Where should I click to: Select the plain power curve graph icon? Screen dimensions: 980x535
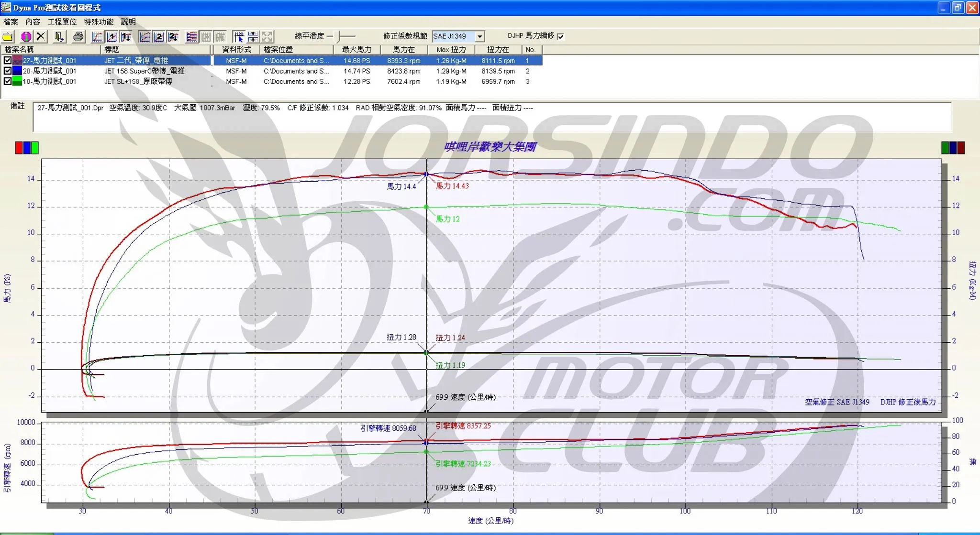(x=97, y=36)
